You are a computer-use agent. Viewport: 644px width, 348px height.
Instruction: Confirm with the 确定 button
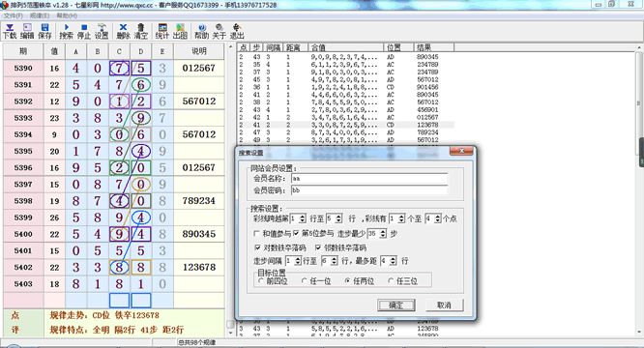(x=395, y=304)
